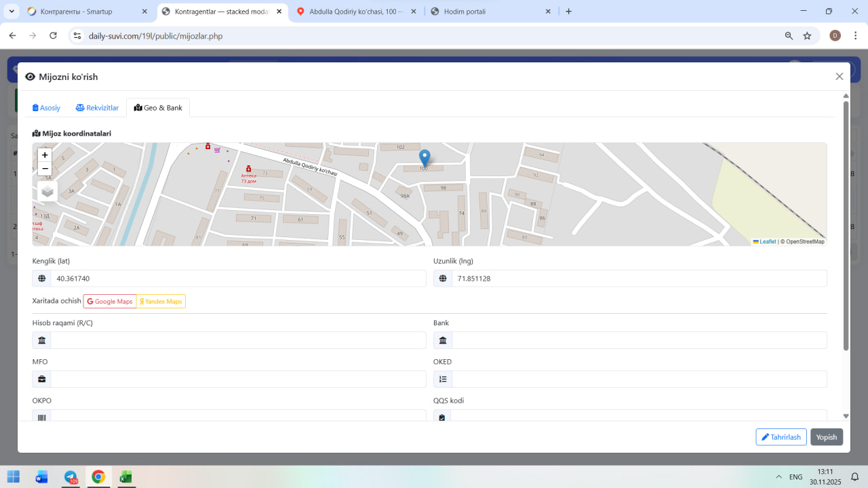868x488 pixels.
Task: Zoom in on the map
Action: [x=45, y=155]
